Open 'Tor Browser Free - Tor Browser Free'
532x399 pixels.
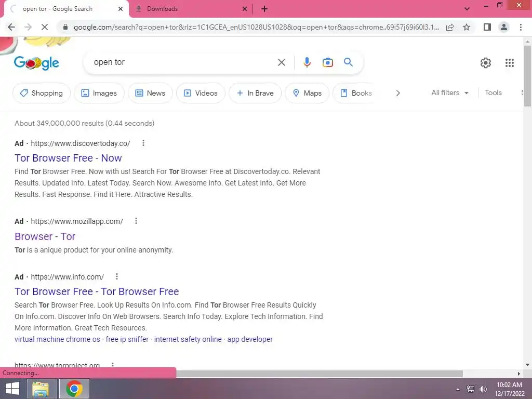coord(97,292)
